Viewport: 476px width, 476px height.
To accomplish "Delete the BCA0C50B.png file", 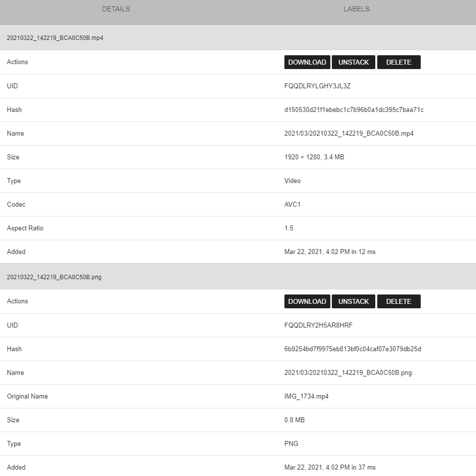I will tap(399, 301).
